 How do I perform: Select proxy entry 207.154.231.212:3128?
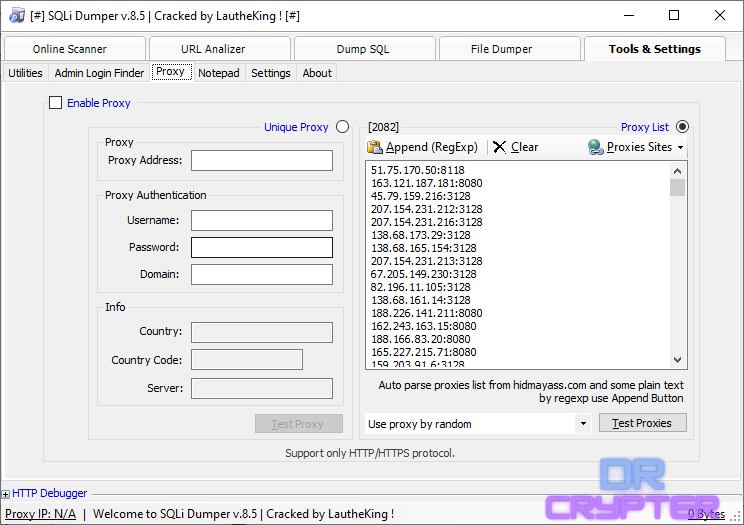427,209
